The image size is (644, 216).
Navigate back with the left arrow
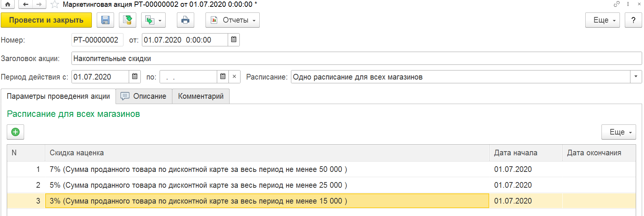click(26, 4)
